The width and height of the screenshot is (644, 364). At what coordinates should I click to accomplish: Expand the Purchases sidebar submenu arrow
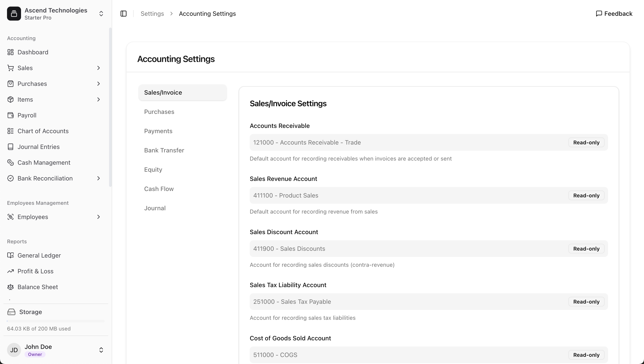click(99, 83)
